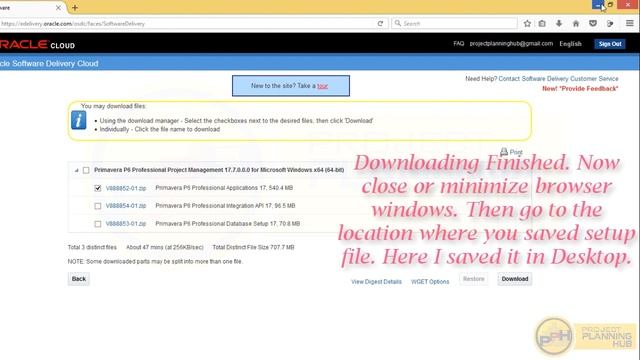The image size is (640, 360).
Task: Click the Oracle Cloud logo
Action: [37, 44]
